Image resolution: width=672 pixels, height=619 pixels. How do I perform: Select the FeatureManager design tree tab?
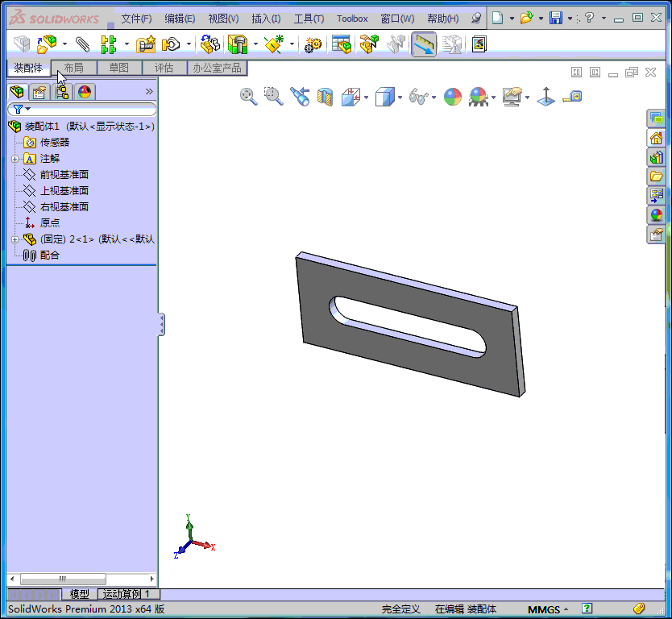[x=17, y=91]
